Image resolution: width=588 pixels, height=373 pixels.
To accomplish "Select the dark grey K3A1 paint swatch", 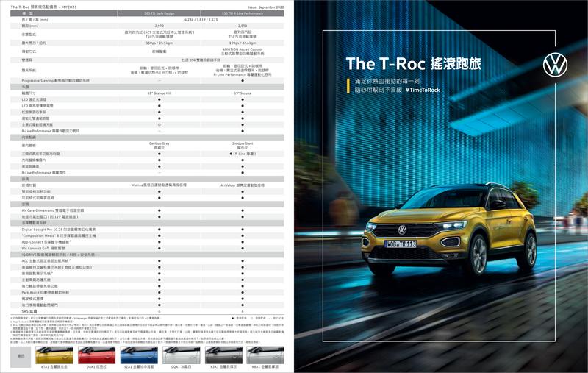I will [x=223, y=355].
